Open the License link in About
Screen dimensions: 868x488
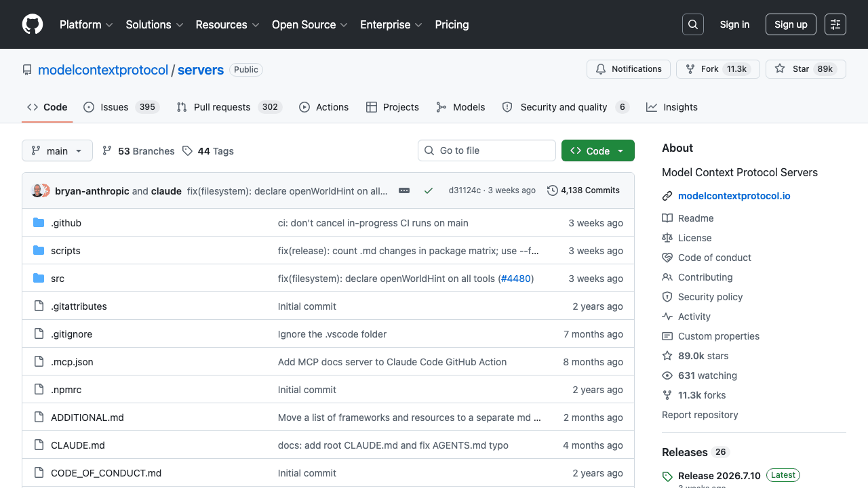(687, 238)
